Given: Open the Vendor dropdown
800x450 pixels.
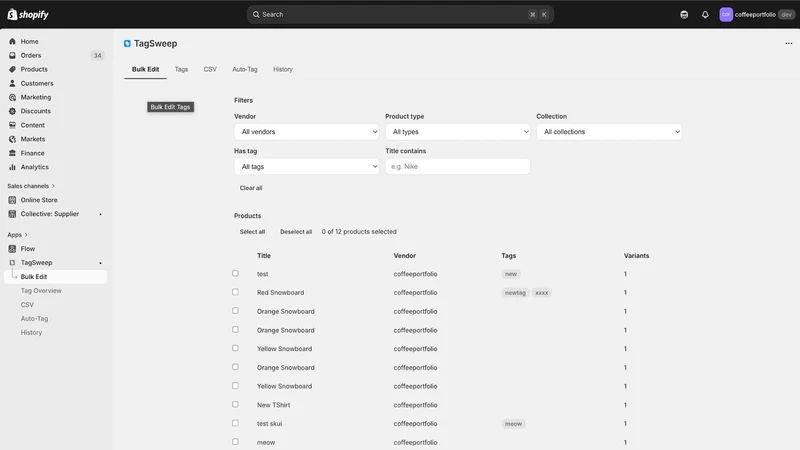Looking at the screenshot, I should [x=307, y=132].
